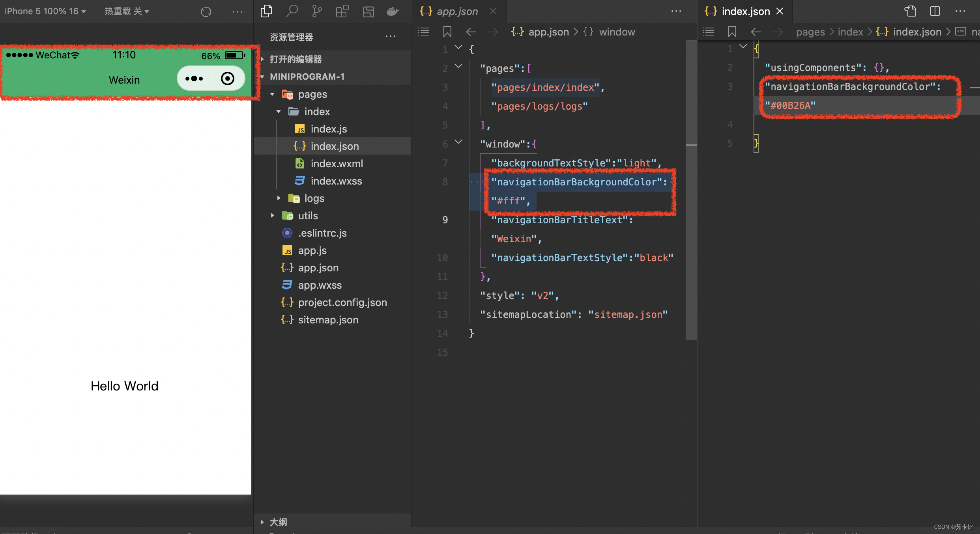Fold the window block in app.json
This screenshot has width=980, height=534.
(x=458, y=142)
